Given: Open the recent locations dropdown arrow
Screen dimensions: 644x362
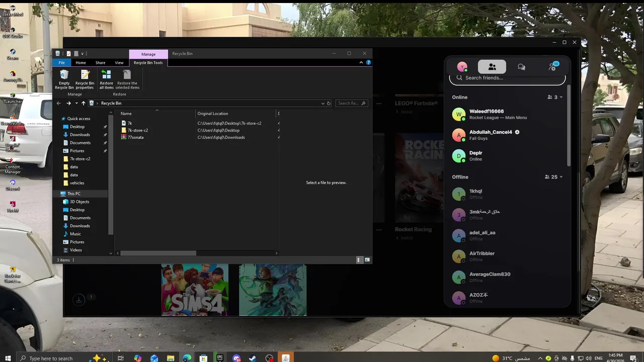Looking at the screenshot, I should pos(76,103).
